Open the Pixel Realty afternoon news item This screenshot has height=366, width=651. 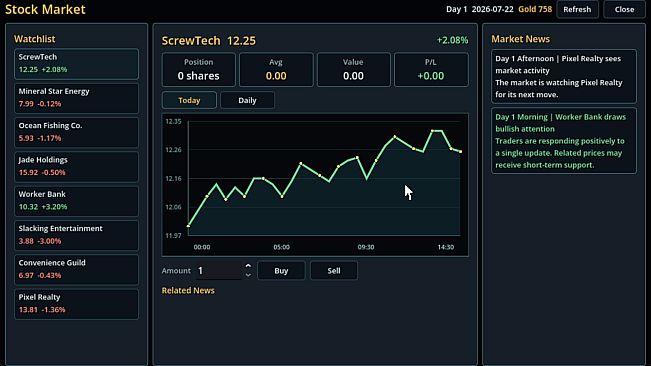[x=563, y=76]
